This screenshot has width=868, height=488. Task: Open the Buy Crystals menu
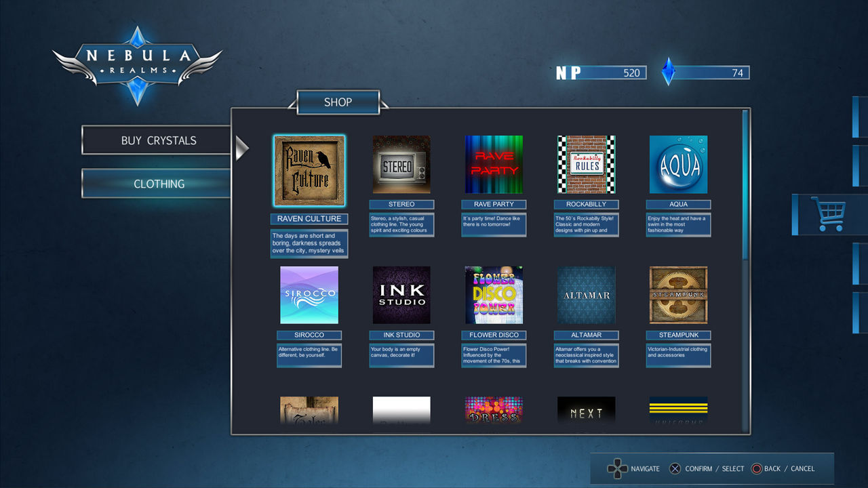pos(158,140)
